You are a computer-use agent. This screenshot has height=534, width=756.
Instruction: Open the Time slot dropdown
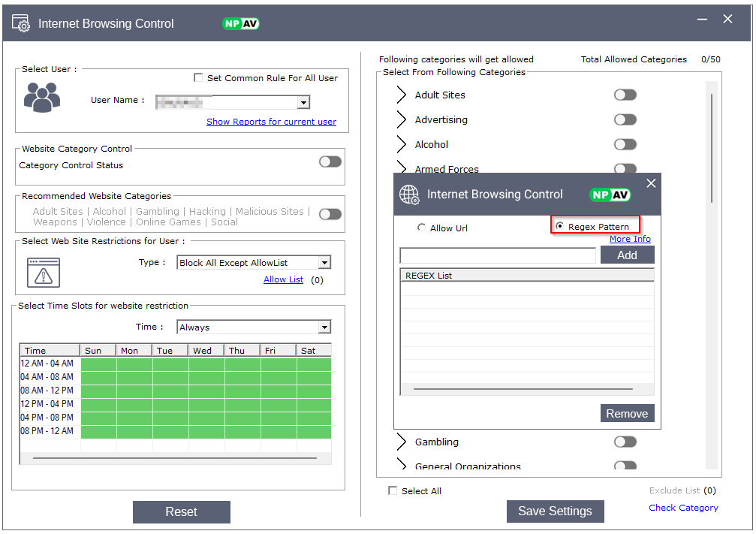click(324, 327)
